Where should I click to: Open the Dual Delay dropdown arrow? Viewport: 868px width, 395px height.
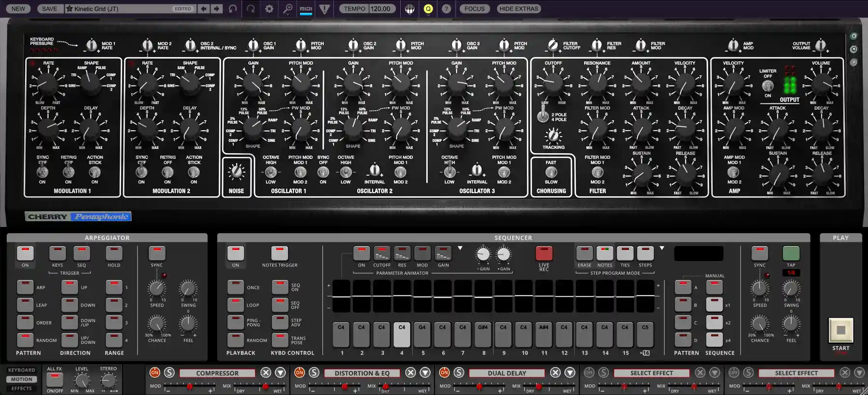pyautogui.click(x=570, y=372)
